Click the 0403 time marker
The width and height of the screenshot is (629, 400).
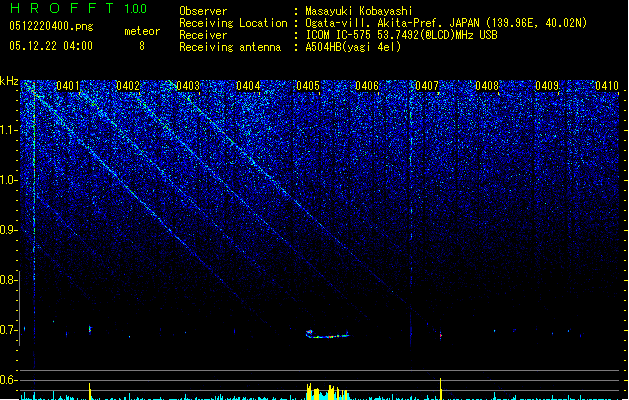(188, 86)
